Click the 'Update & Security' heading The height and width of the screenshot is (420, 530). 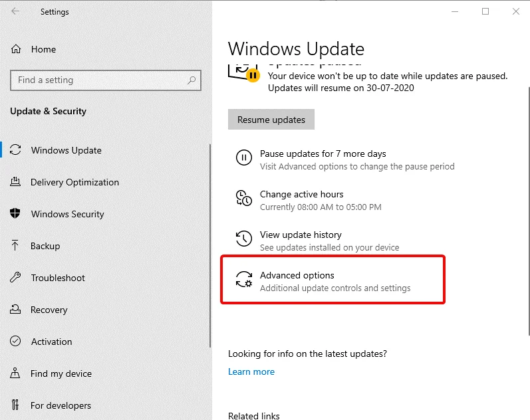coord(48,111)
